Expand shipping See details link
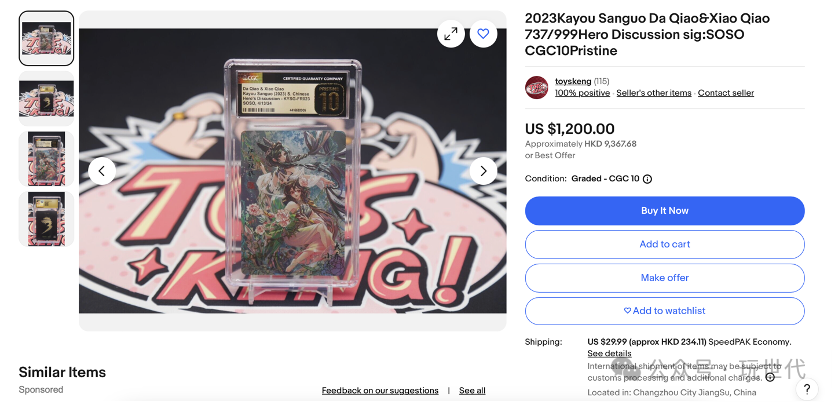Screen dimensions: 832x402 point(609,353)
